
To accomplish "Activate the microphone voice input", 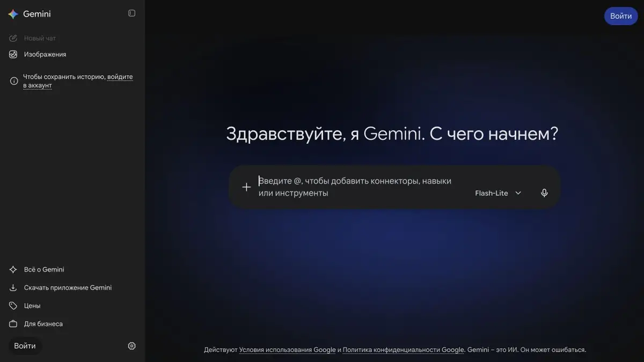I will tap(544, 193).
